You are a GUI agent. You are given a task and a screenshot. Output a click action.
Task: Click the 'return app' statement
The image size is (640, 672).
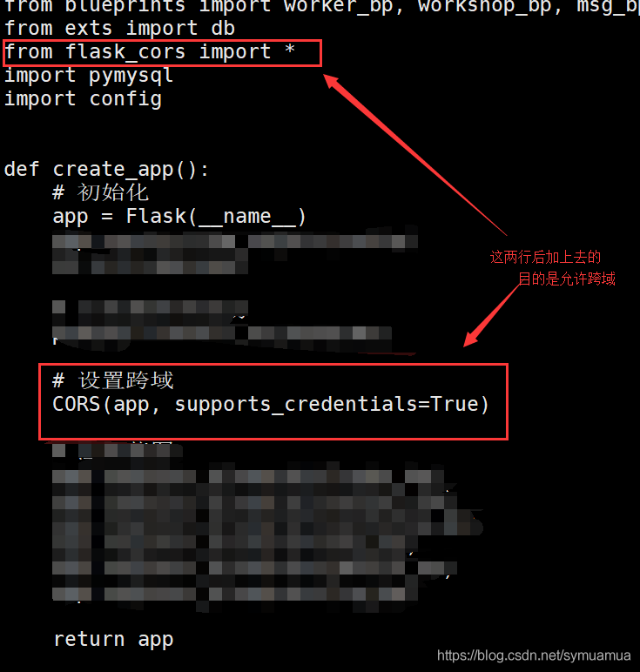(113, 640)
